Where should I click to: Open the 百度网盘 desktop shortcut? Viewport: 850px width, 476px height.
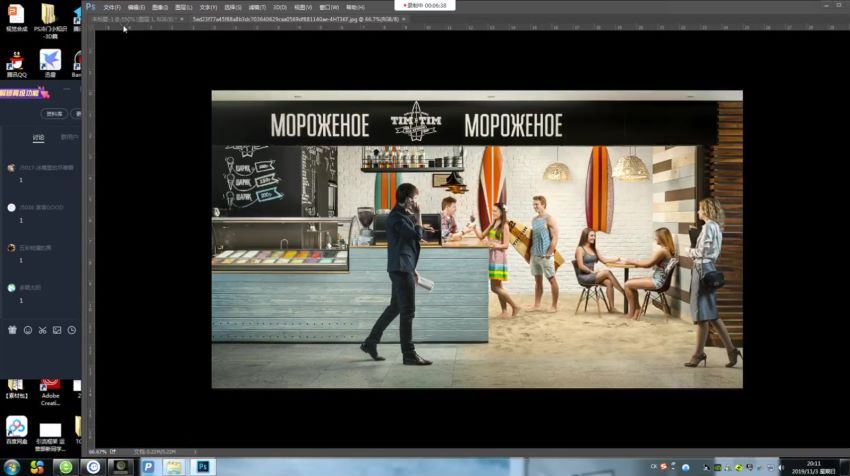point(17,430)
